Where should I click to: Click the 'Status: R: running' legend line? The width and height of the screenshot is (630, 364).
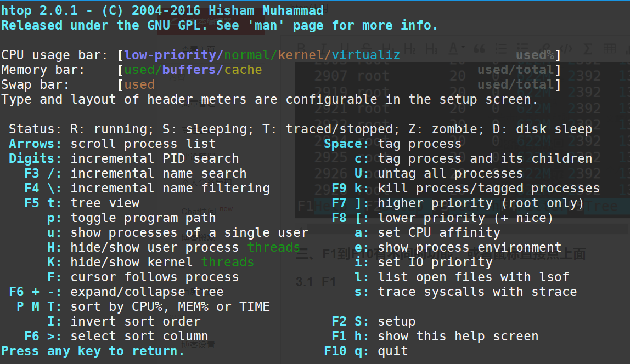300,129
